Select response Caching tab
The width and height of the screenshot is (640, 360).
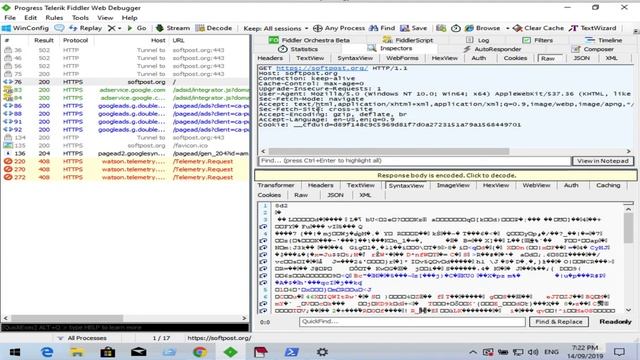click(608, 185)
